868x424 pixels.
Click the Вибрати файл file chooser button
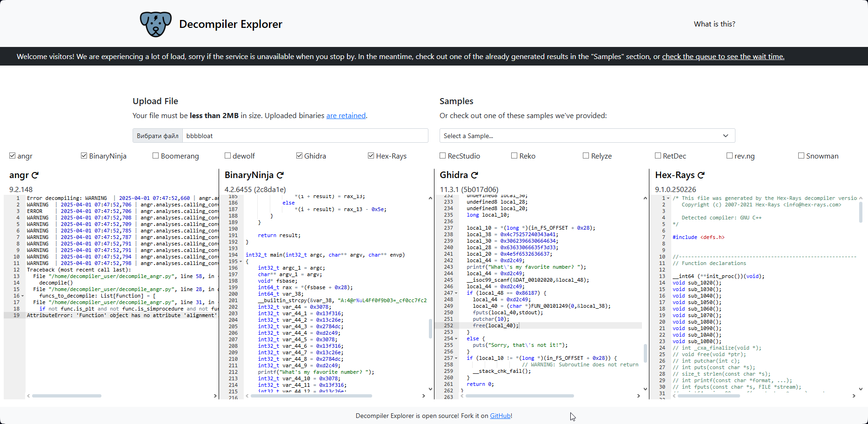tap(158, 136)
